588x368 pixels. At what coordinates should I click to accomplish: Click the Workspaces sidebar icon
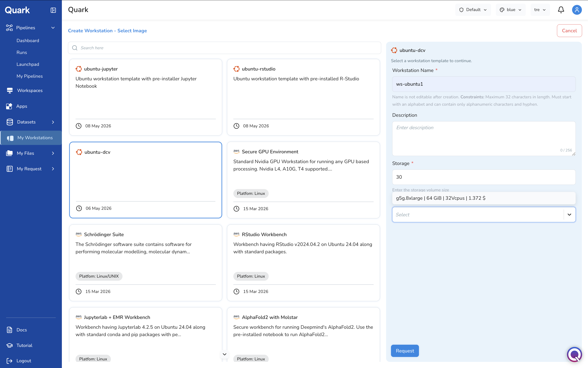click(x=10, y=91)
